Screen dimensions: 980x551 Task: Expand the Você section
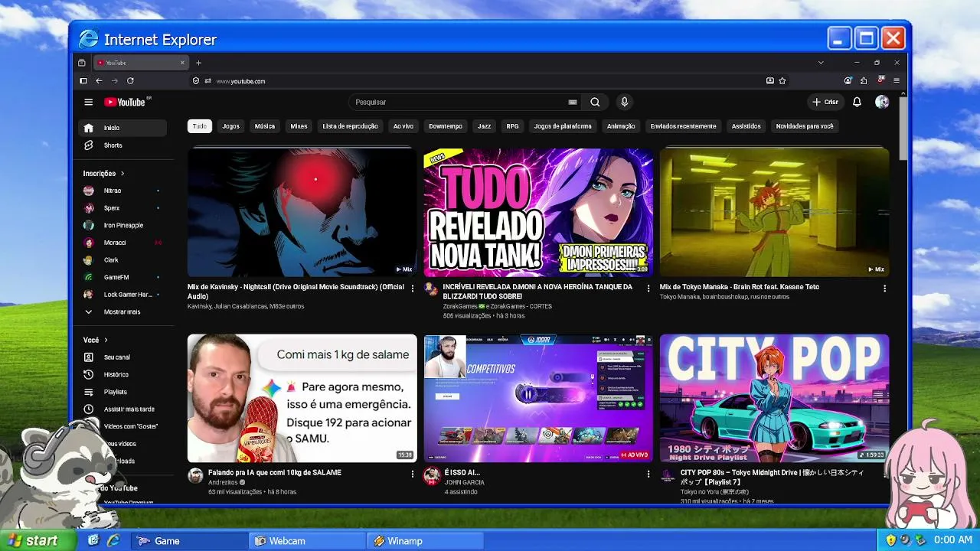[96, 340]
